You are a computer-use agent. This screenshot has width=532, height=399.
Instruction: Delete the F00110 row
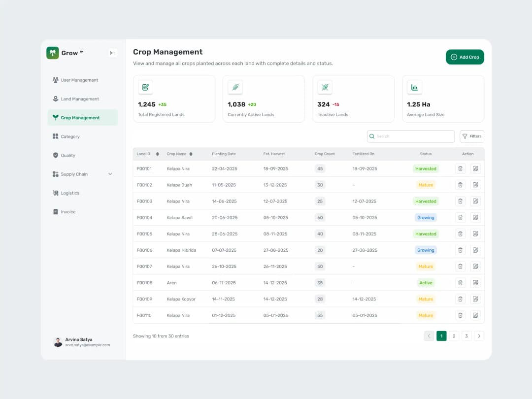click(460, 315)
